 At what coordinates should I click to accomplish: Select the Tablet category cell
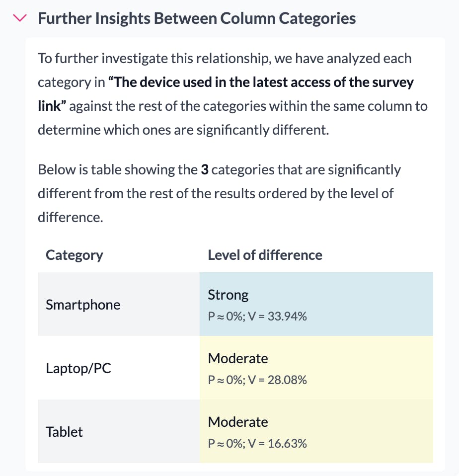tap(65, 432)
